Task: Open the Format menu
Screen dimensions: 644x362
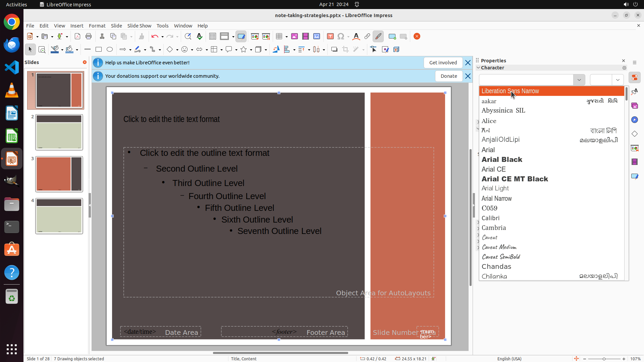Action: click(x=97, y=25)
